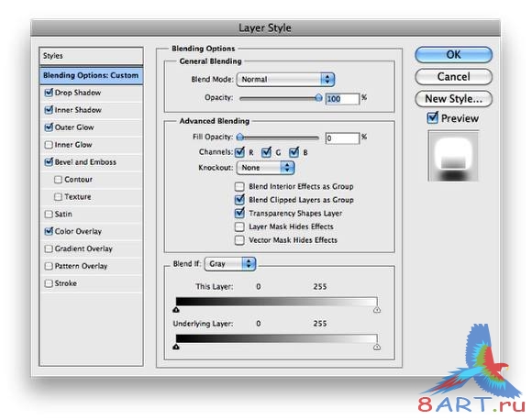This screenshot has height=420, width=532.
Task: Select Blending Options: Custom in styles list
Action: pos(91,75)
